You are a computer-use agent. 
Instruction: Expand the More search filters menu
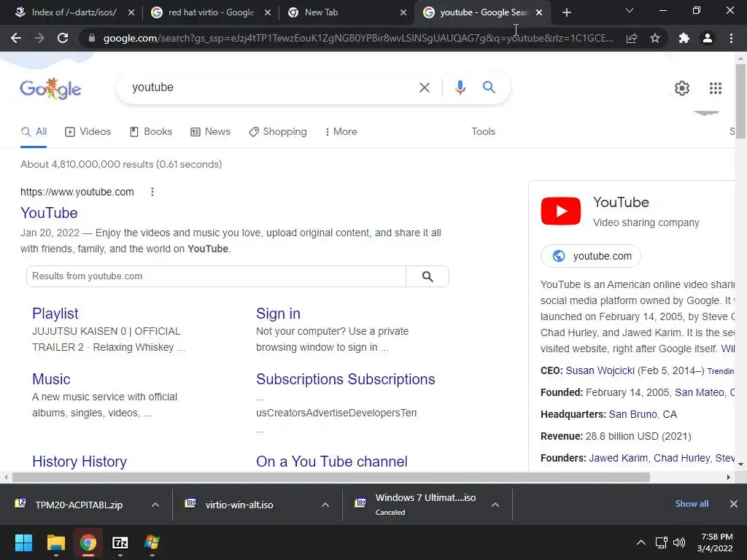click(x=341, y=132)
